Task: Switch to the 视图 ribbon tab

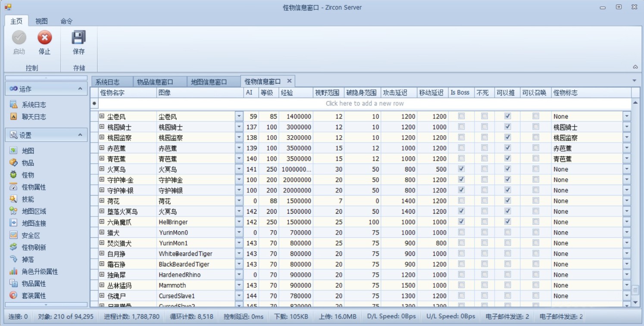Action: [41, 21]
